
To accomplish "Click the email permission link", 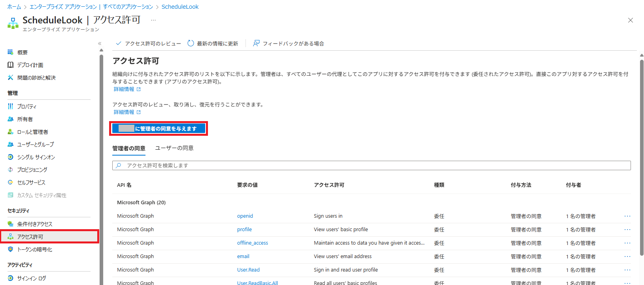I will coord(243,256).
